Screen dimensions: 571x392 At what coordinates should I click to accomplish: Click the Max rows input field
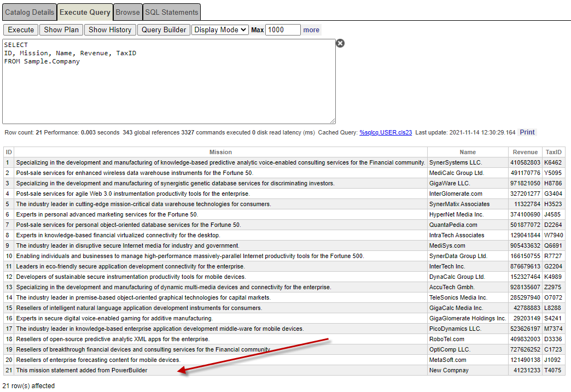pos(283,30)
